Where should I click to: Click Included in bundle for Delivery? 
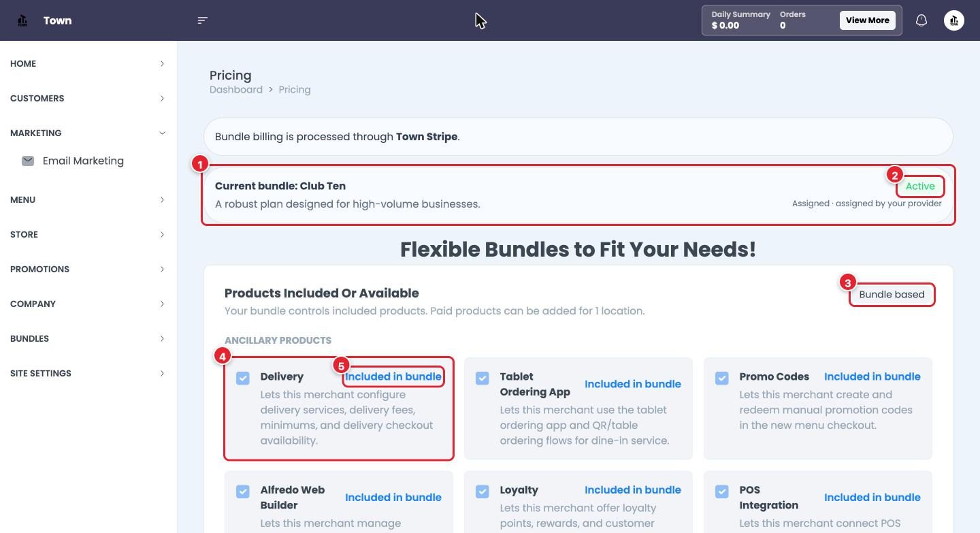pos(393,376)
